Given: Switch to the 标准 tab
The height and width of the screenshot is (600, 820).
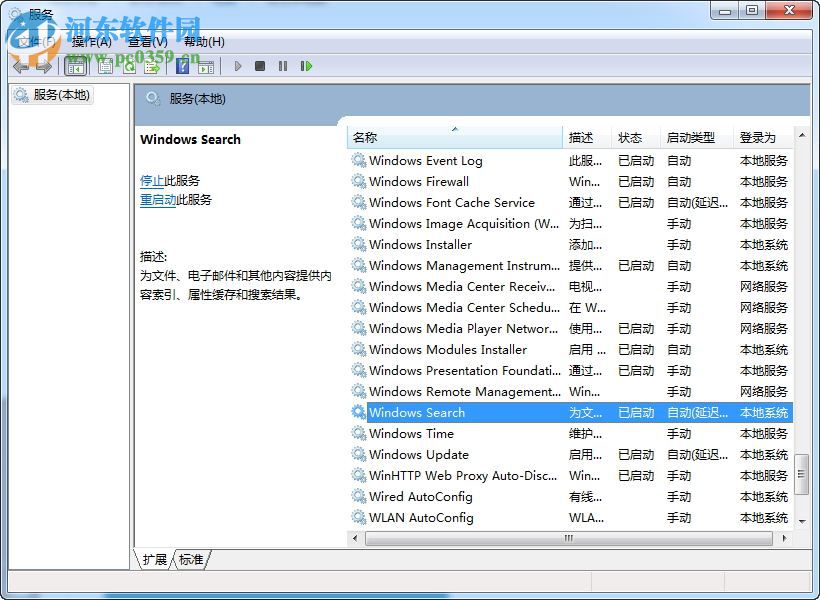Looking at the screenshot, I should 190,560.
